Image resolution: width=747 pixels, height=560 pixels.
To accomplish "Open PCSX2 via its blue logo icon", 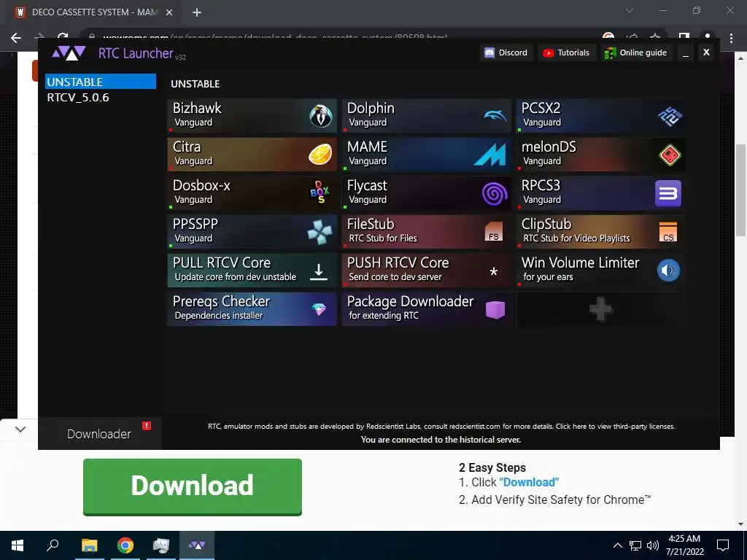I will coord(670,116).
